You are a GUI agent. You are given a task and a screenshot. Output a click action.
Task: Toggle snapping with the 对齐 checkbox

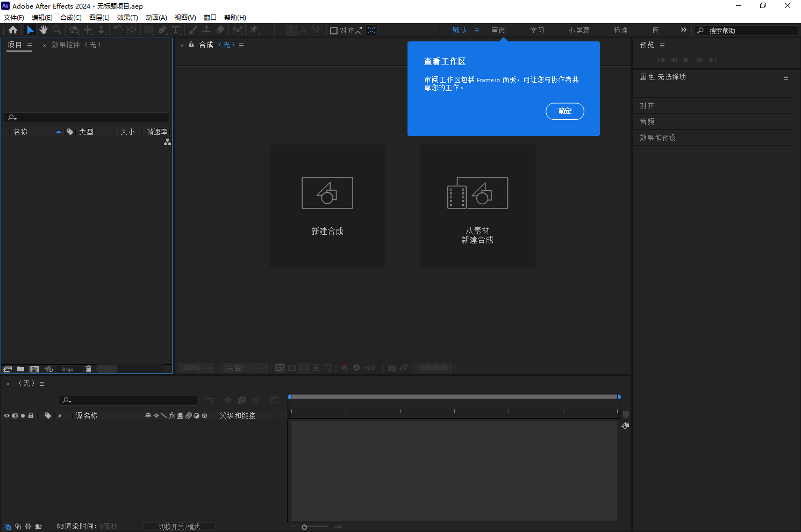[333, 30]
